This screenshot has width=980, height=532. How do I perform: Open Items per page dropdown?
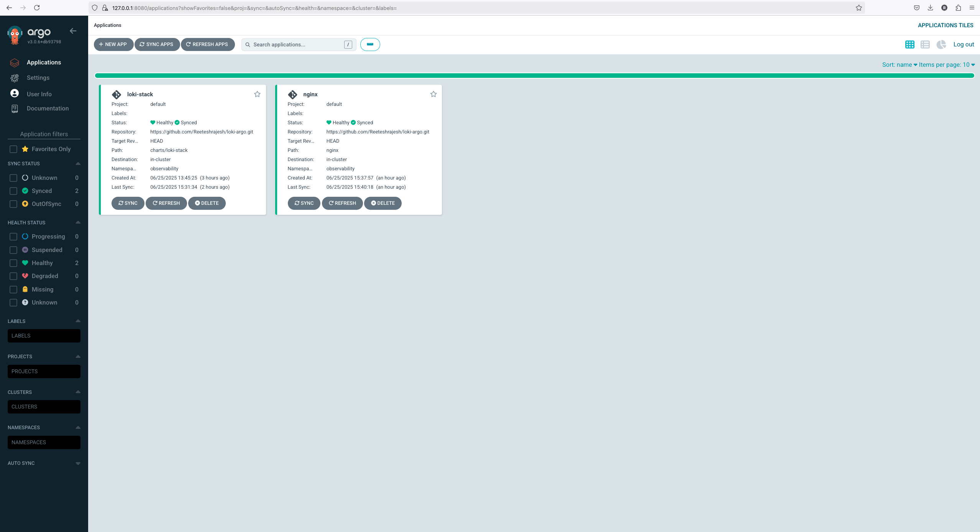[946, 65]
